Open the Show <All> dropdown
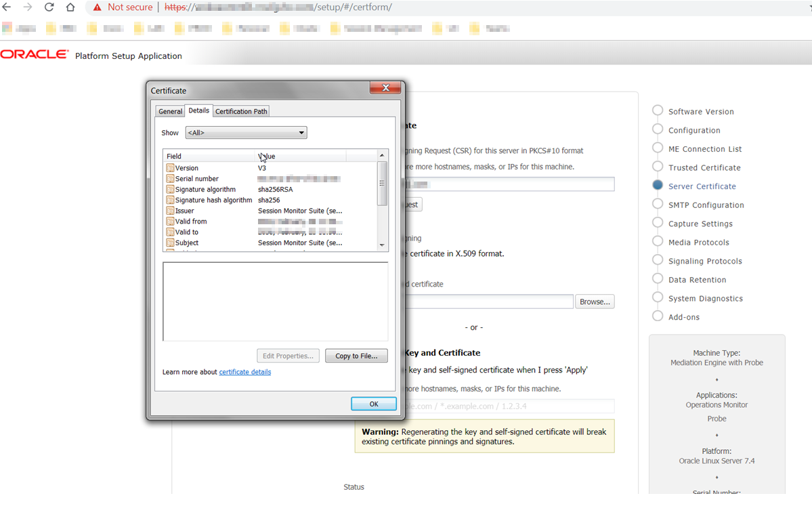812x521 pixels. pyautogui.click(x=246, y=133)
